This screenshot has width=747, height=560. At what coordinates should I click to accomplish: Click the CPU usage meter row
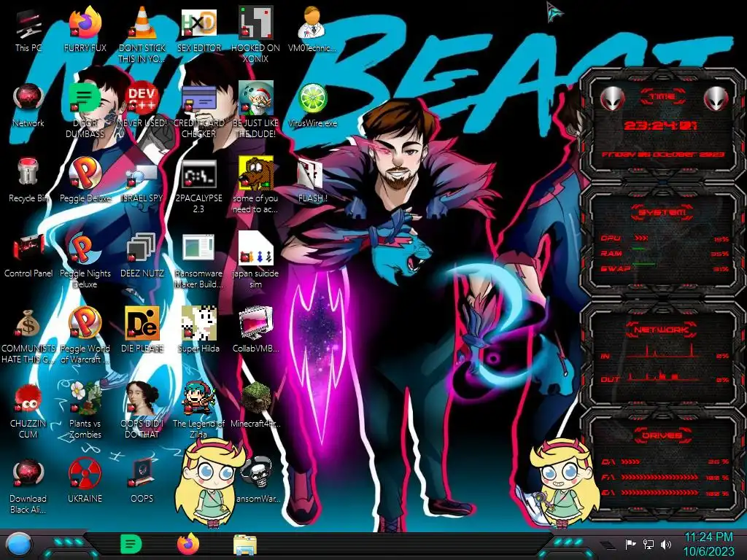[x=664, y=238]
